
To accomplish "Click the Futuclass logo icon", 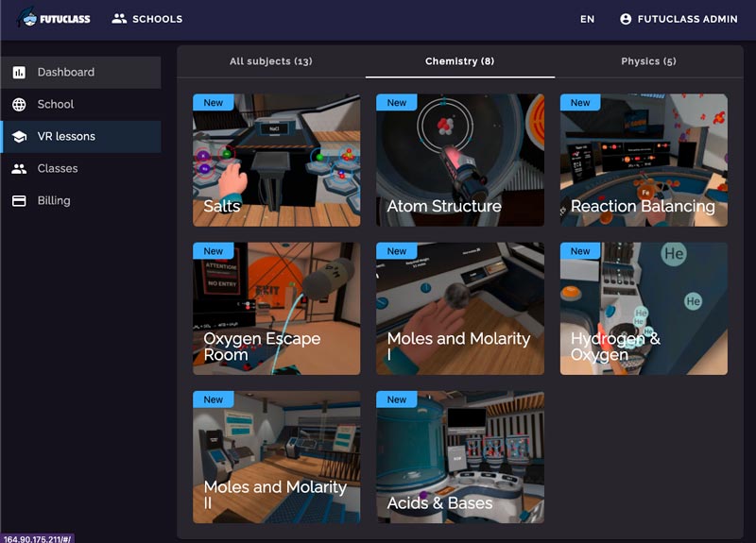I will pyautogui.click(x=28, y=18).
